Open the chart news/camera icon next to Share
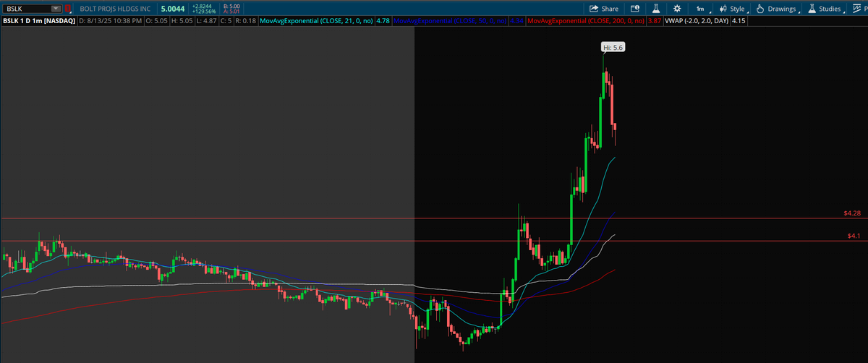This screenshot has height=363, width=868. coord(635,9)
